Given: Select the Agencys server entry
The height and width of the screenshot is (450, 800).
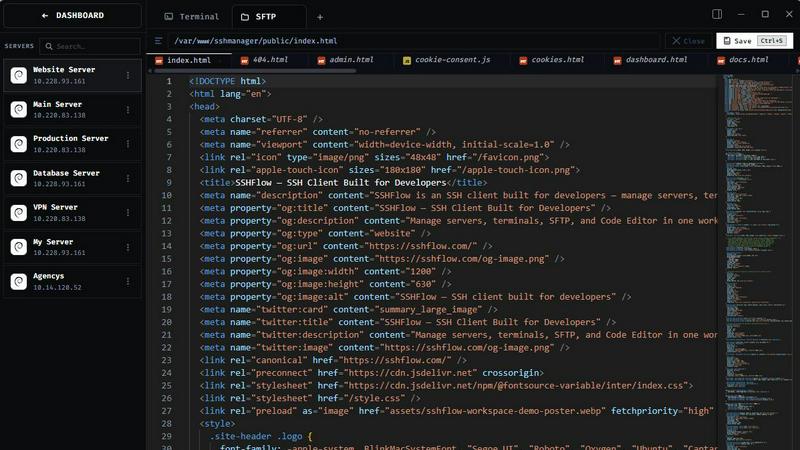Looking at the screenshot, I should [x=72, y=281].
